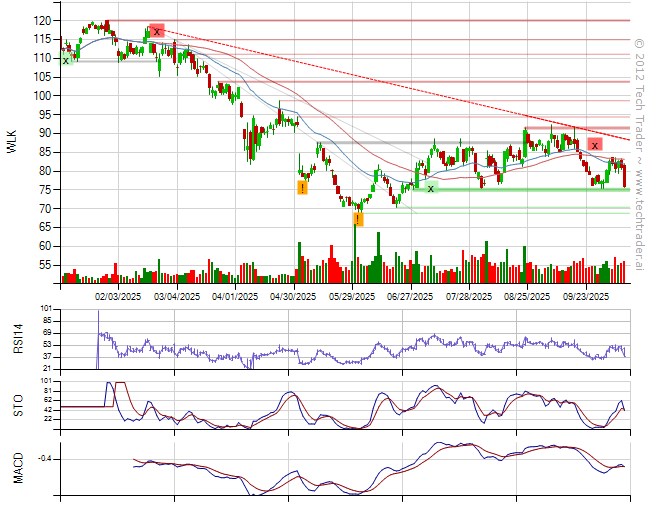The image size is (657, 514).
Task: Select the green x marker near 110 price
Action: pyautogui.click(x=66, y=60)
